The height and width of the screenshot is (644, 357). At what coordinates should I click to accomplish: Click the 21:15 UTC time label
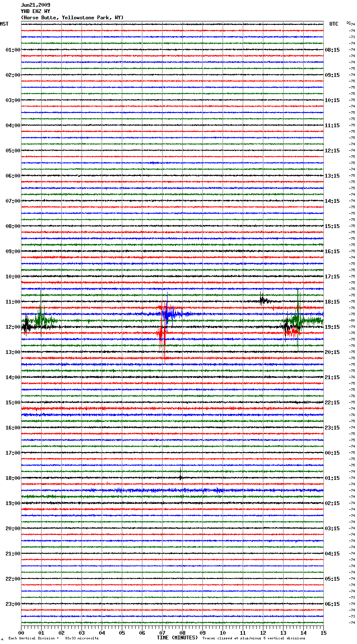pyautogui.click(x=332, y=377)
